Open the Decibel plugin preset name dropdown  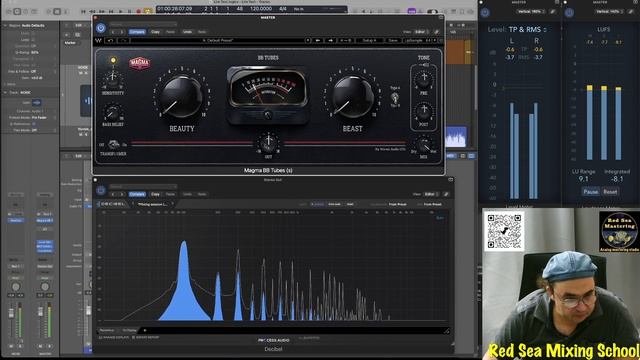(143, 187)
